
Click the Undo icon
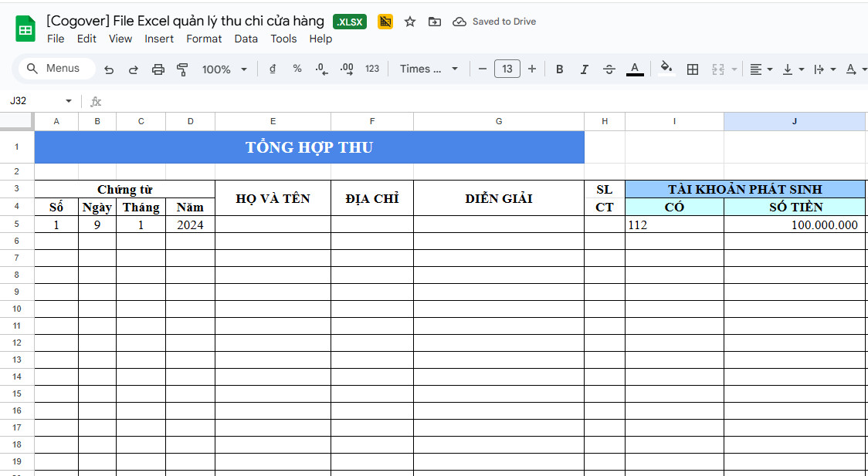coord(109,69)
